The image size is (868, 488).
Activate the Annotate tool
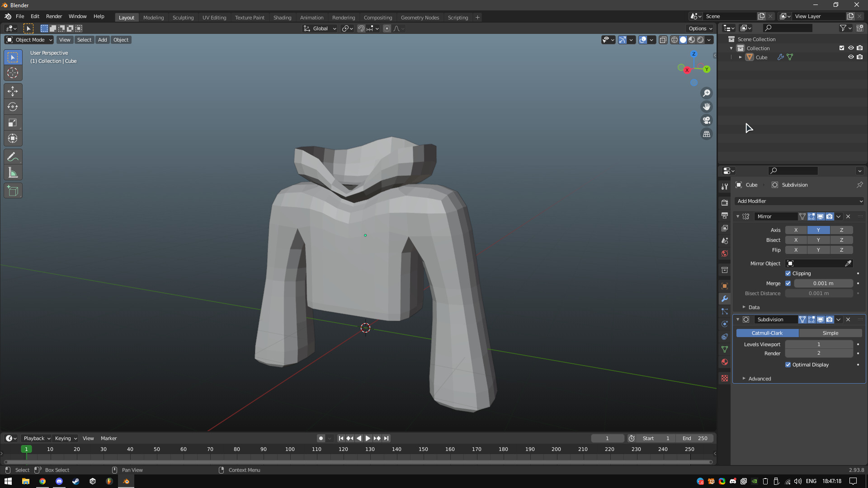pyautogui.click(x=13, y=157)
